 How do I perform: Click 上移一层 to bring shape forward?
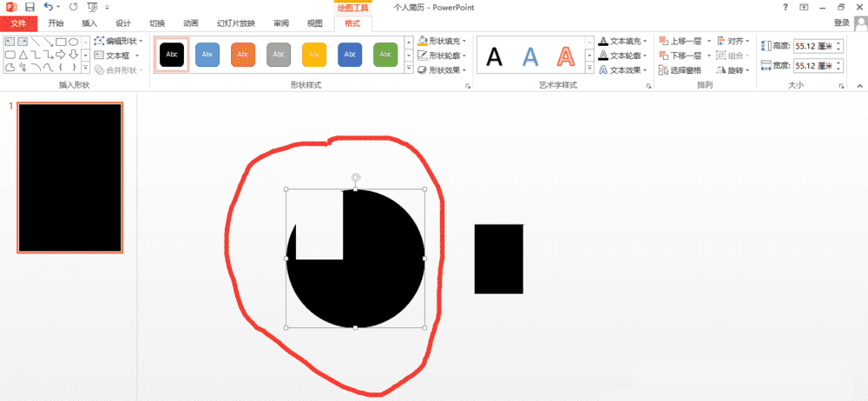[x=681, y=41]
